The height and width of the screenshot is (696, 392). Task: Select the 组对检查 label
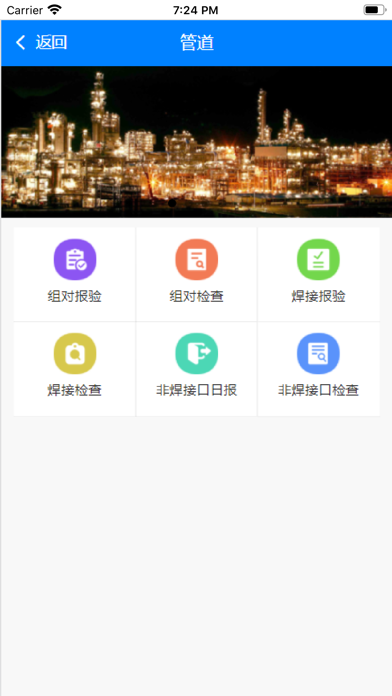click(x=196, y=297)
